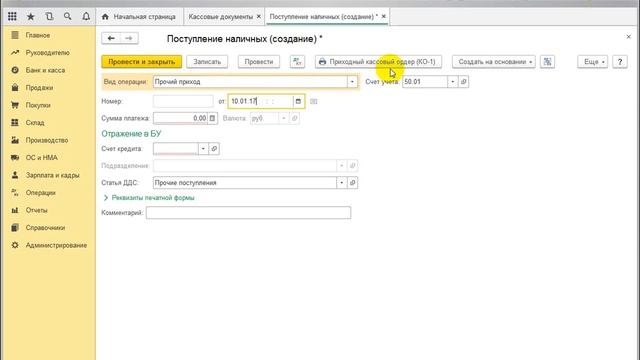Open search magnifier icon
The width and height of the screenshot is (640, 360).
click(x=68, y=16)
